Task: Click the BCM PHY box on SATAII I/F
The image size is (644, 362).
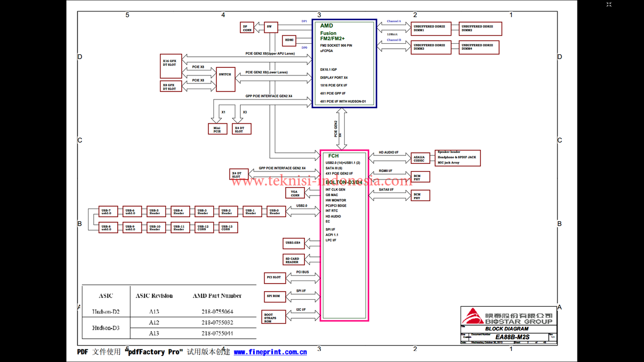Action: click(x=421, y=195)
